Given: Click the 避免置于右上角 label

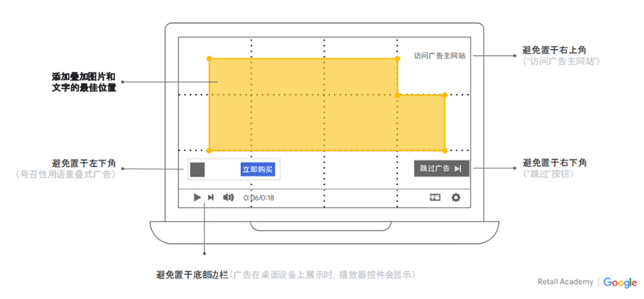Looking at the screenshot, I should point(555,50).
